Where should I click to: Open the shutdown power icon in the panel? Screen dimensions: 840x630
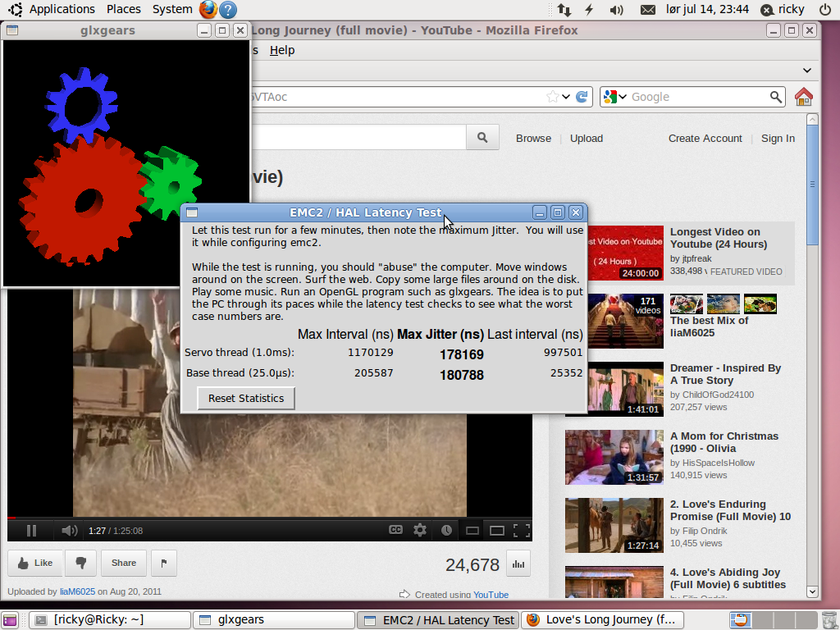(x=825, y=9)
